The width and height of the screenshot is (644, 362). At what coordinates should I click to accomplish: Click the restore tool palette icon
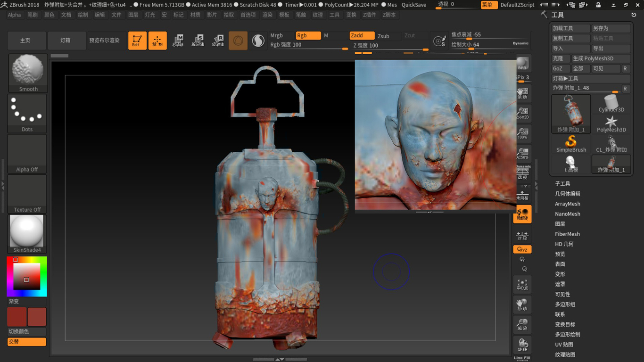[x=634, y=15]
